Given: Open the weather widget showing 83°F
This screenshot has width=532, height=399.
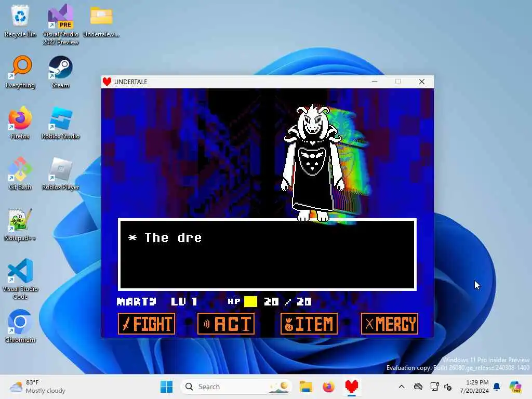Looking at the screenshot, I should pyautogui.click(x=37, y=387).
